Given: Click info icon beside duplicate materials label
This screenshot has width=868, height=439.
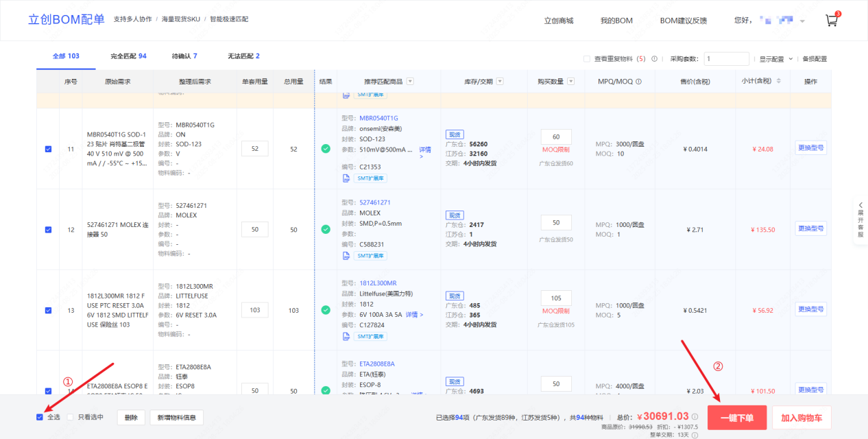Looking at the screenshot, I should click(654, 59).
